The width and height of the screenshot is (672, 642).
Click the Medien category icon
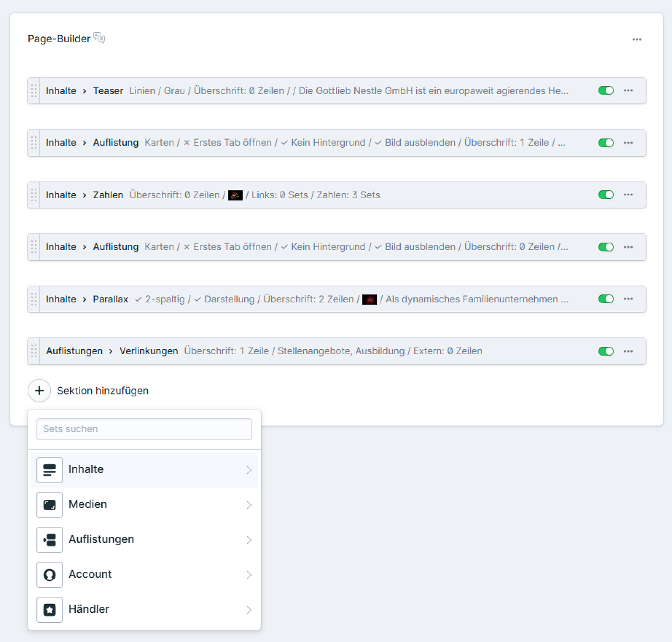click(x=49, y=505)
